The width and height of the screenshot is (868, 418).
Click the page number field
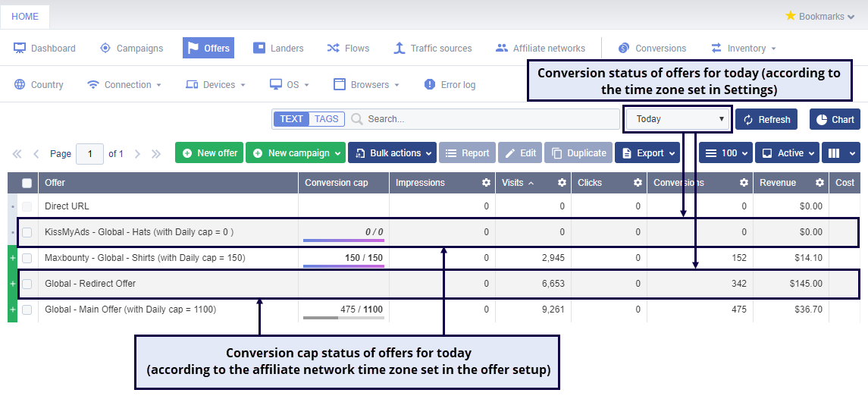(89, 153)
